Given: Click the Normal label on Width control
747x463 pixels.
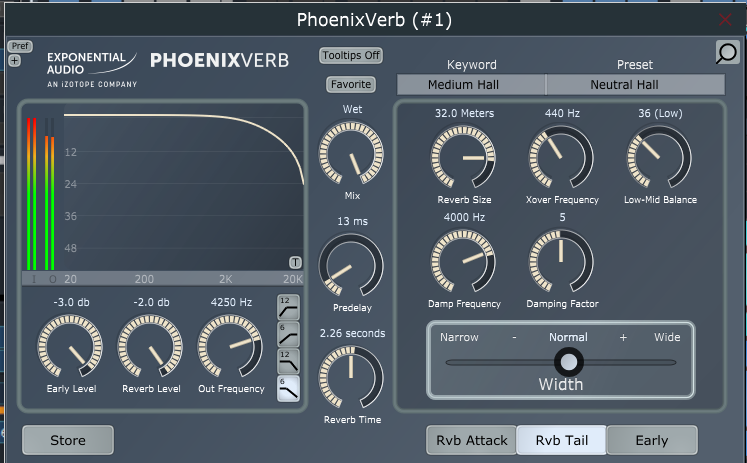Looking at the screenshot, I should (568, 337).
